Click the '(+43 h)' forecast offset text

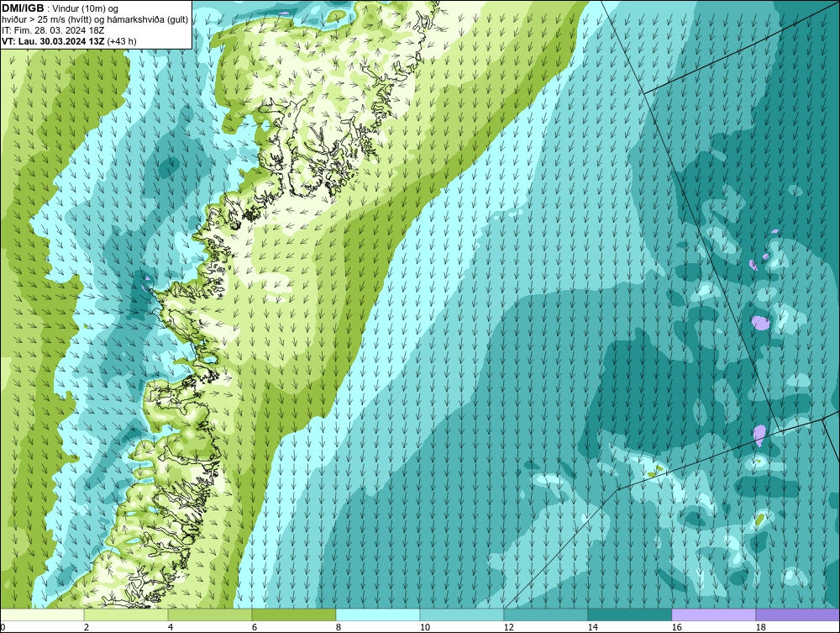click(x=122, y=41)
